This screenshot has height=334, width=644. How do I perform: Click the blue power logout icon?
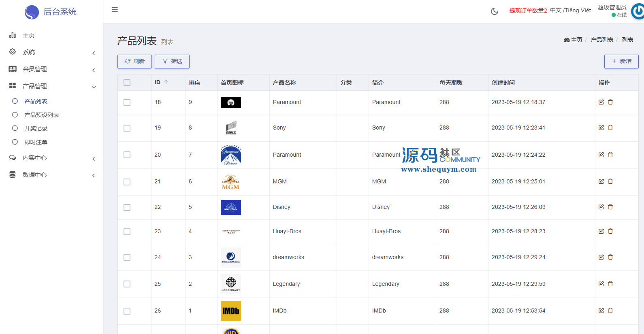click(x=638, y=11)
